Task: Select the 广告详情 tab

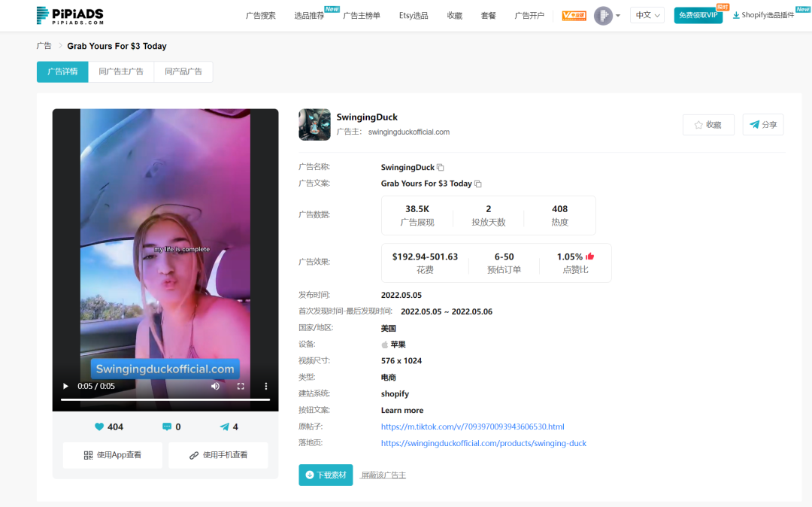Action: coord(62,71)
